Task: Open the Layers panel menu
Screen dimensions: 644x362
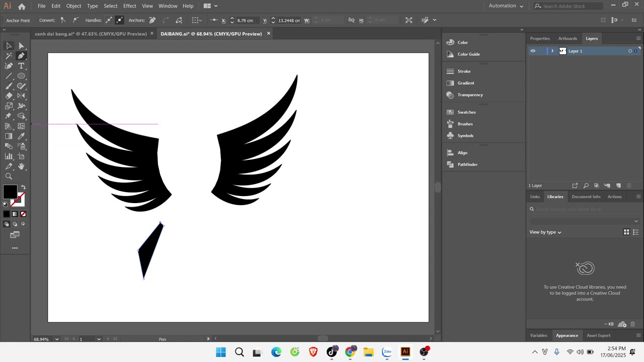Action: click(638, 38)
